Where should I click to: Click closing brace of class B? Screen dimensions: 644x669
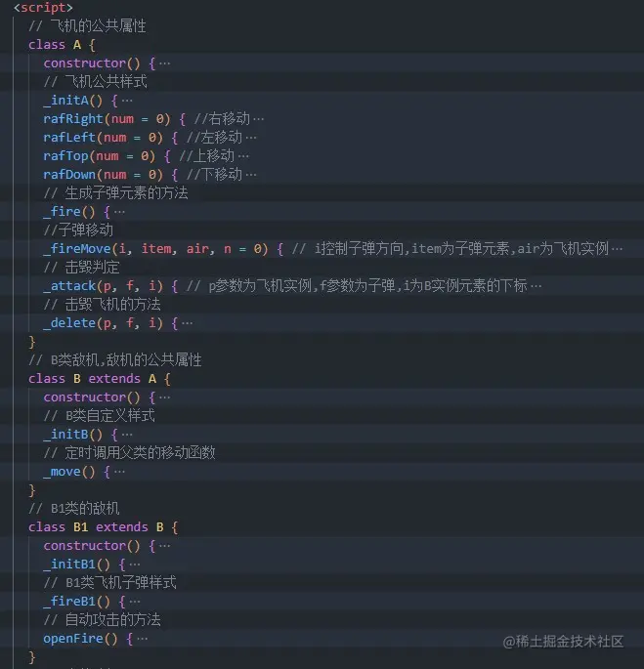click(x=32, y=490)
